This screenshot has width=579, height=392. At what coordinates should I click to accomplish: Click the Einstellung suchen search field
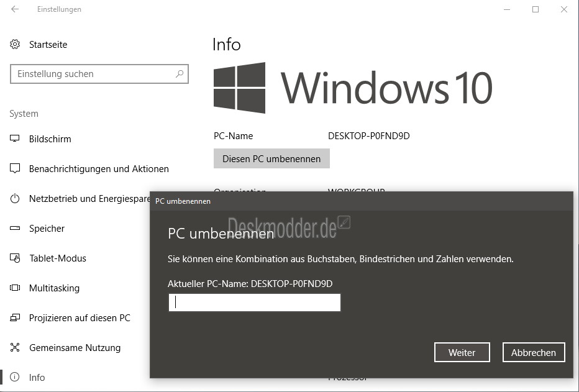point(99,74)
